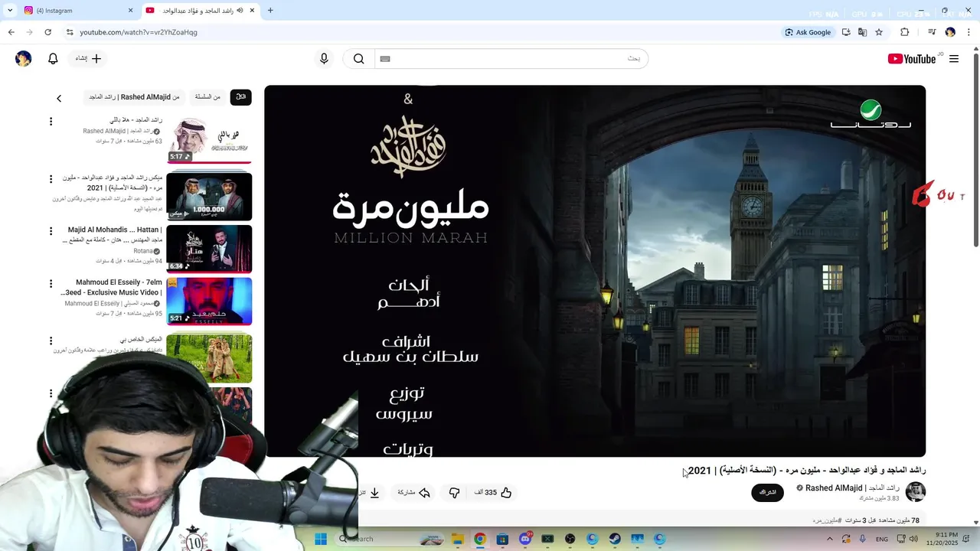The width and height of the screenshot is (980, 551).
Task: Go back to previous page in Chrome
Action: (x=11, y=32)
